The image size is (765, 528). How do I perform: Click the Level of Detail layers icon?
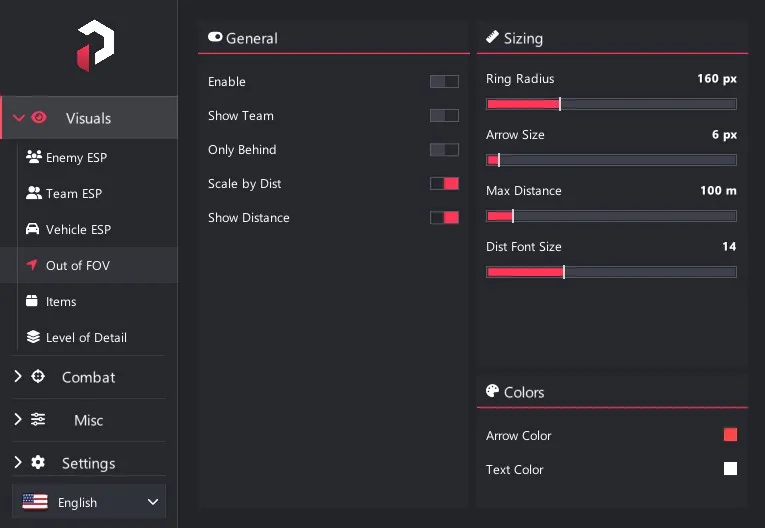tap(33, 337)
